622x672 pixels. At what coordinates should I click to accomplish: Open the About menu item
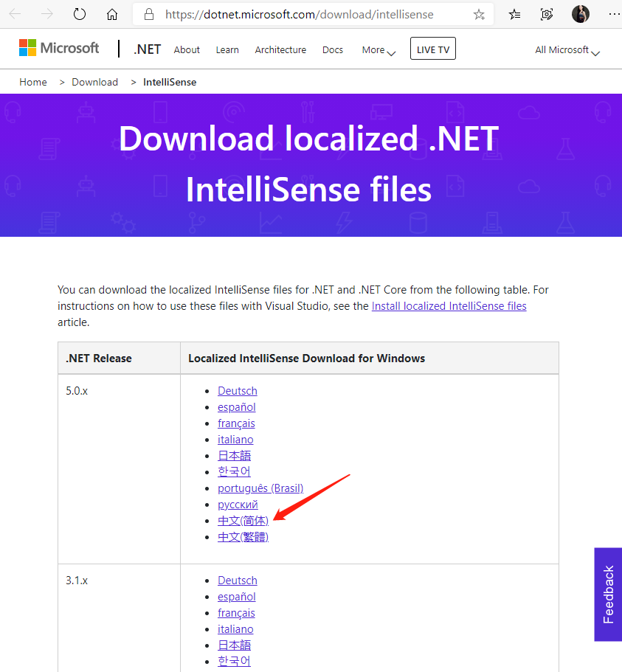[187, 49]
